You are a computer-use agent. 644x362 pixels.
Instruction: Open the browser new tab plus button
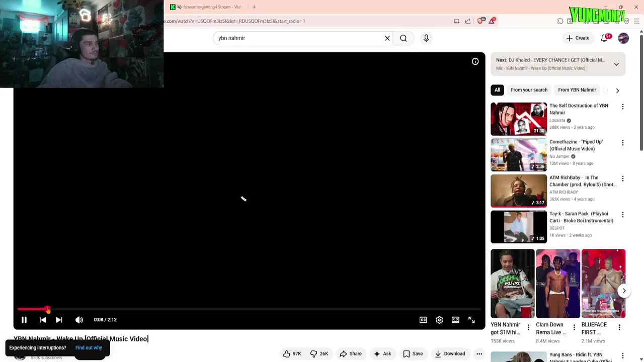point(254,7)
